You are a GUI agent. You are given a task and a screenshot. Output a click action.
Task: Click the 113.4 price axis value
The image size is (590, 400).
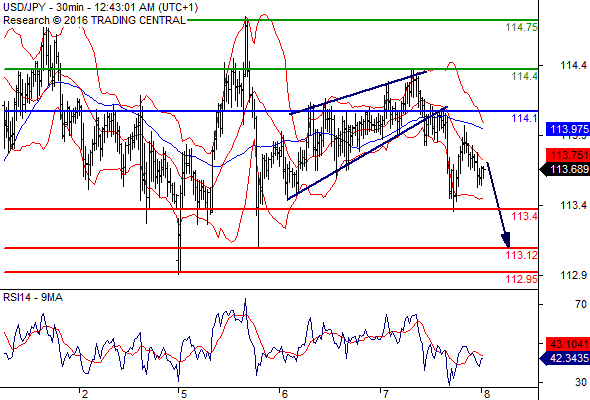coord(573,205)
